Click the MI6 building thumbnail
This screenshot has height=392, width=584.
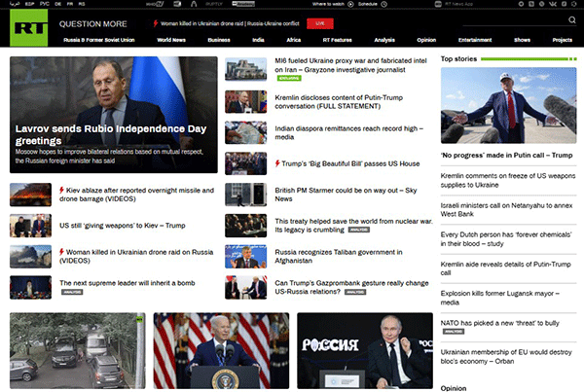tap(246, 69)
